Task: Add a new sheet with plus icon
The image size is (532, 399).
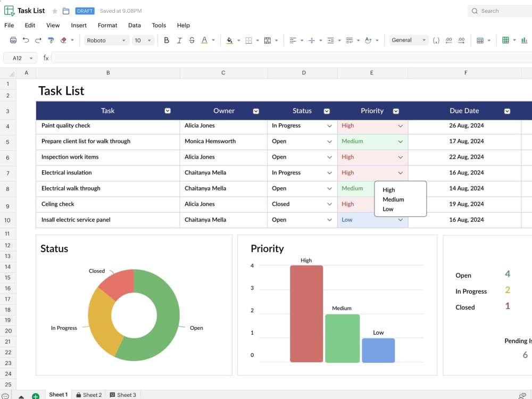Action: pyautogui.click(x=35, y=396)
